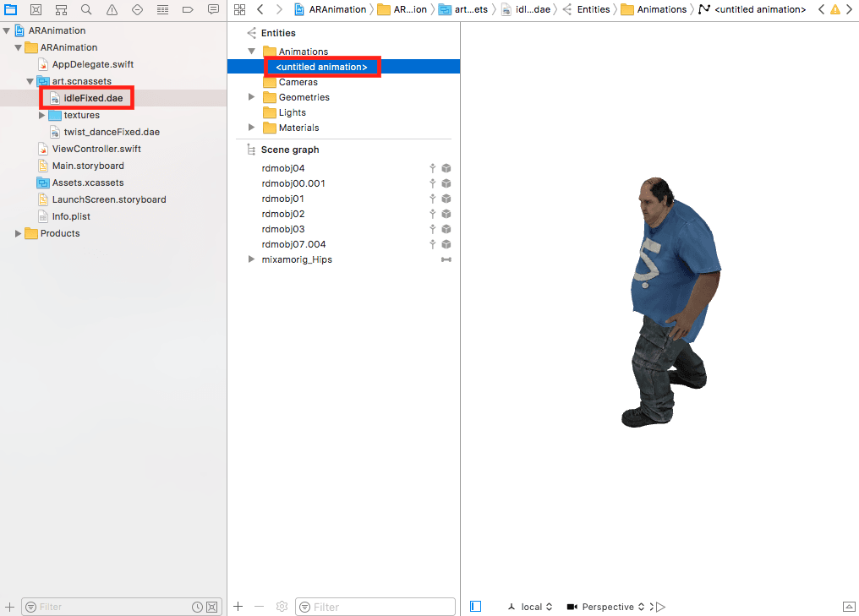859x616 pixels.
Task: Open the Find navigator magnifying glass
Action: tap(85, 9)
